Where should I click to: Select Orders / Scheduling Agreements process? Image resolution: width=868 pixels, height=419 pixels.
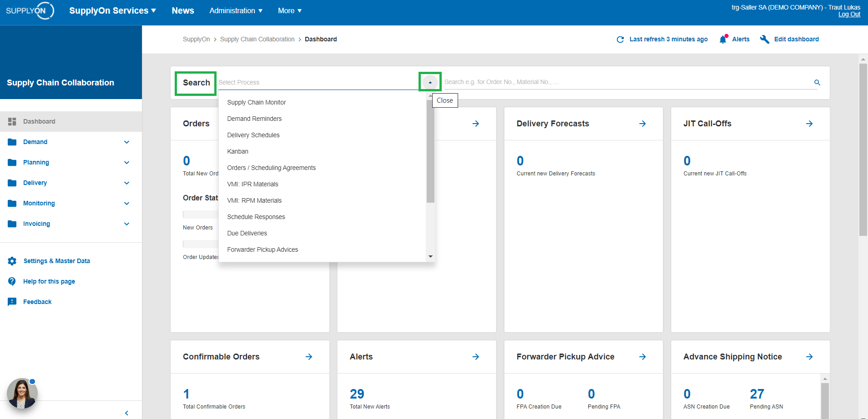(322, 168)
